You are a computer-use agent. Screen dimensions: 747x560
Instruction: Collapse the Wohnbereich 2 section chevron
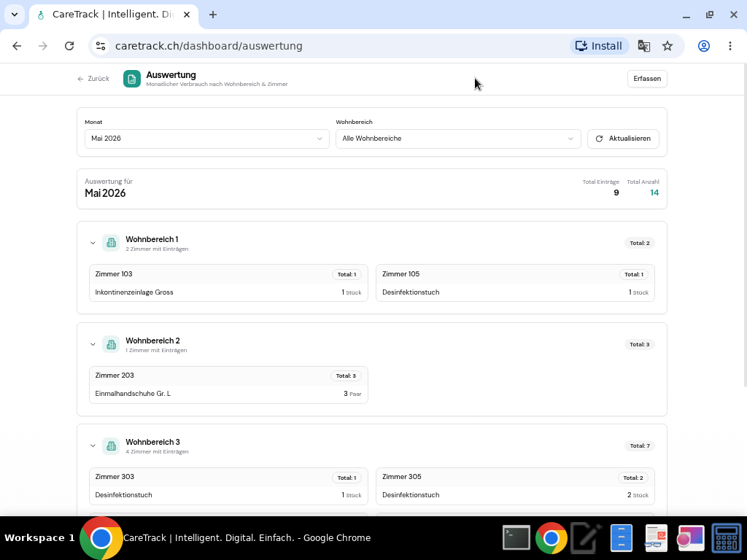(x=93, y=344)
